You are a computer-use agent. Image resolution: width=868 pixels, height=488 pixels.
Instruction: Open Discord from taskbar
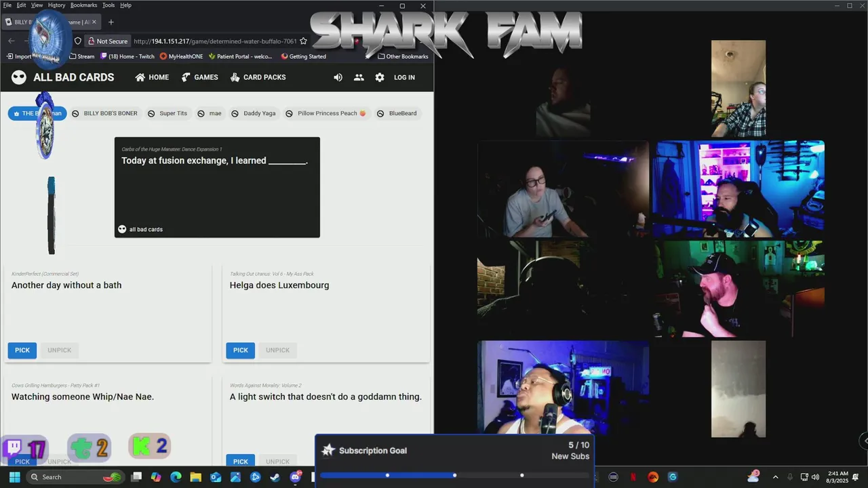pos(296,477)
